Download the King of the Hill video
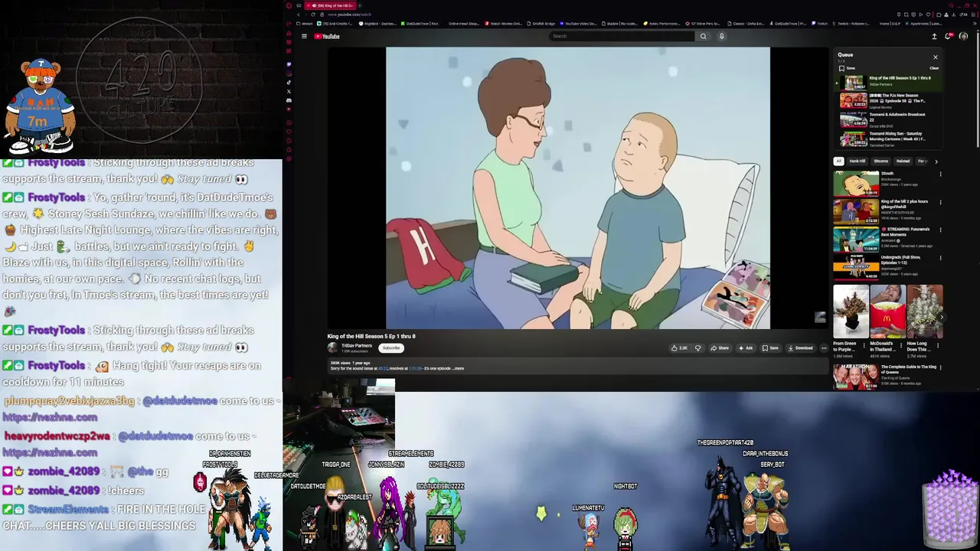Viewport: 980px width, 551px height. click(800, 348)
